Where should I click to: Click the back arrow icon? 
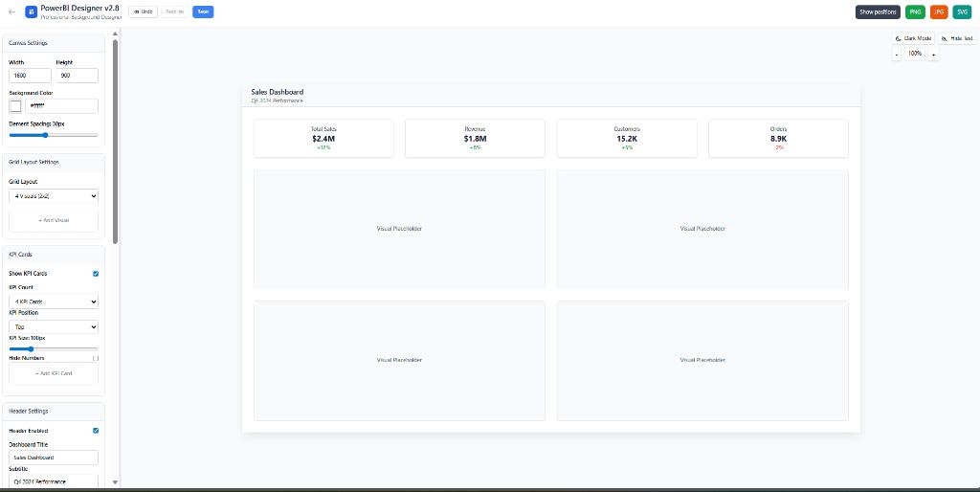(11, 11)
